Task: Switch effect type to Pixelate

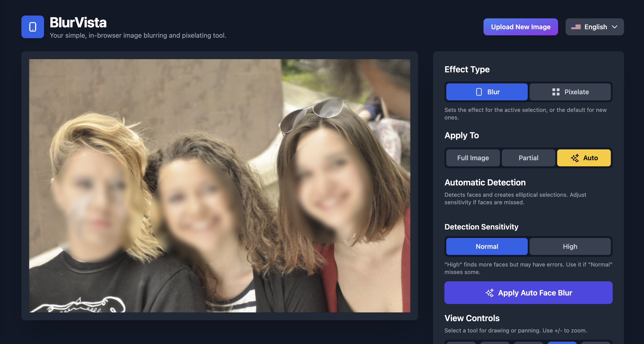Action: point(570,92)
